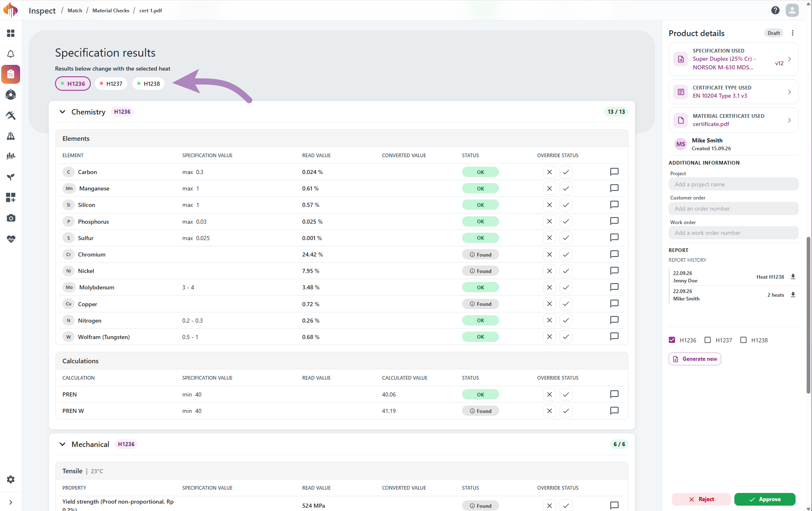Open the hammer tools icon in sidebar

(x=11, y=115)
